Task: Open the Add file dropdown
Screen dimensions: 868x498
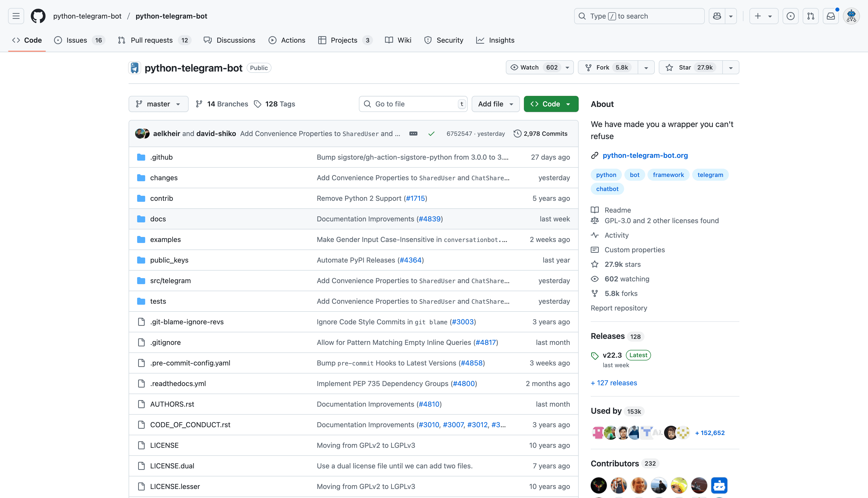Action: coord(496,104)
